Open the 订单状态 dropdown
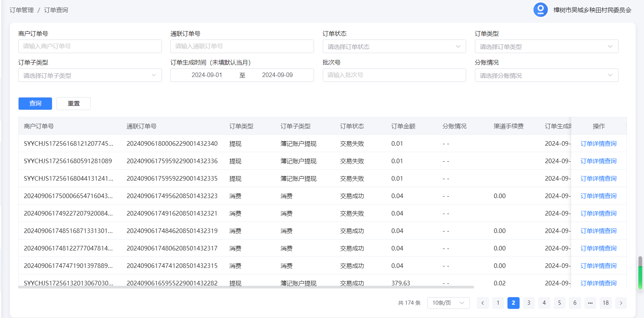Screen dimensions: 644x318 (x=394, y=46)
